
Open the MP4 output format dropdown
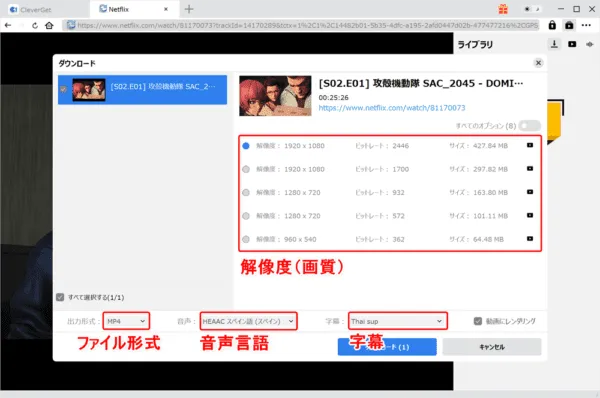click(126, 321)
